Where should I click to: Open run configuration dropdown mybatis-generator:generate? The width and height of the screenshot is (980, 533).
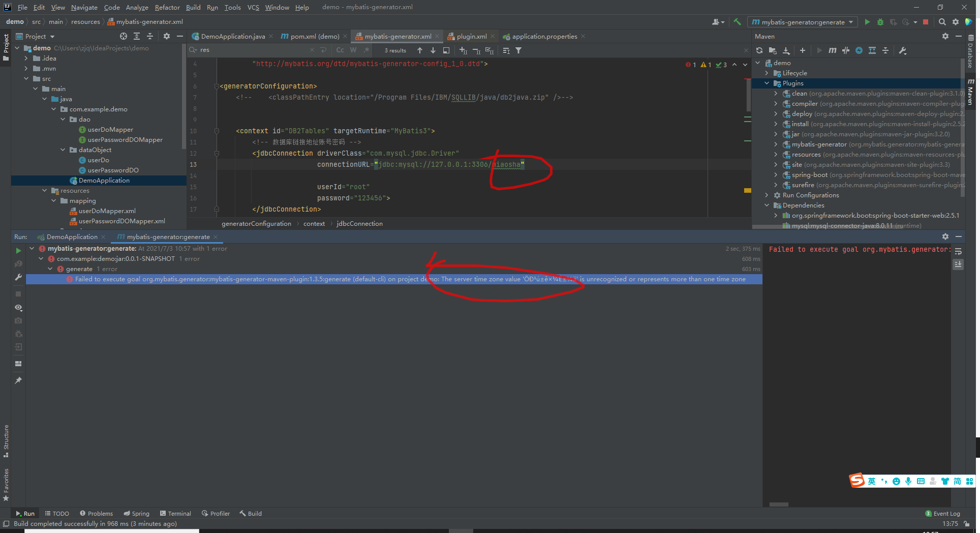803,22
